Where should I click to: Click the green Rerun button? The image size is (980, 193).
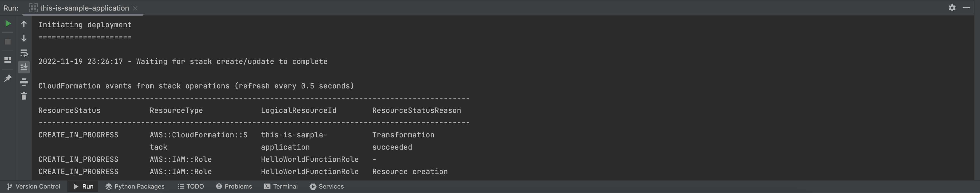tap(8, 24)
